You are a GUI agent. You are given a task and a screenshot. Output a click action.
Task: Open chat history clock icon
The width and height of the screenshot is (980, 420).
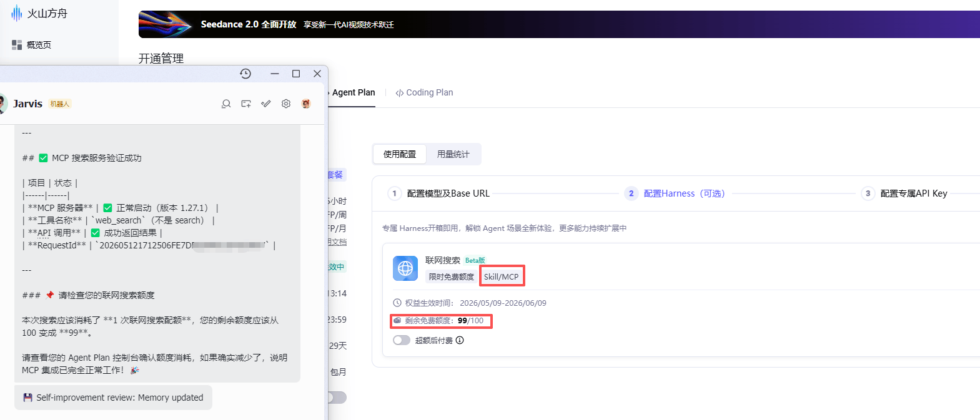pyautogui.click(x=245, y=74)
